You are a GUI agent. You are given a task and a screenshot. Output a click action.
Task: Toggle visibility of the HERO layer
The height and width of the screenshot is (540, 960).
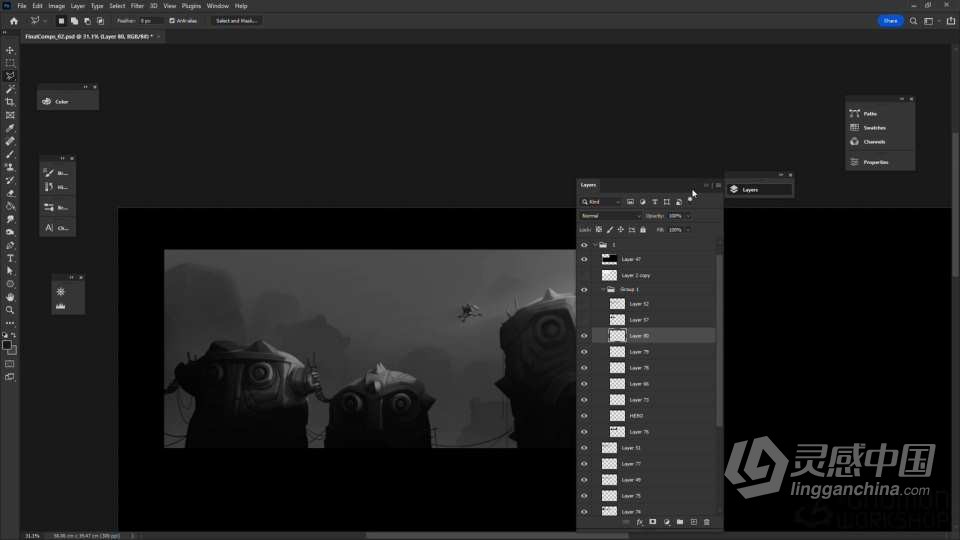tap(584, 416)
